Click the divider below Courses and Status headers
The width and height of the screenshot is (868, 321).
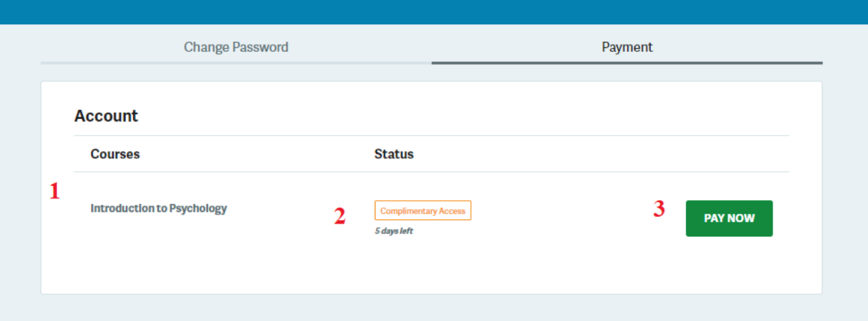pos(431,172)
